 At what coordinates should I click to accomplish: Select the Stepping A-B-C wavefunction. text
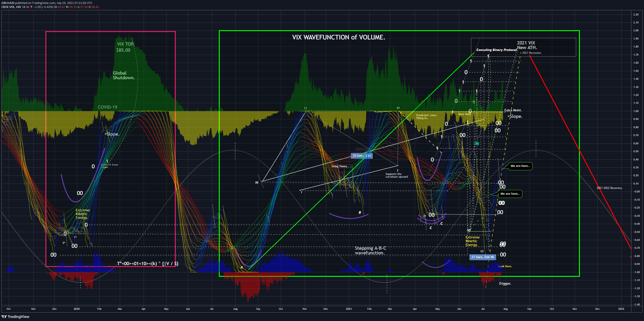click(x=370, y=251)
